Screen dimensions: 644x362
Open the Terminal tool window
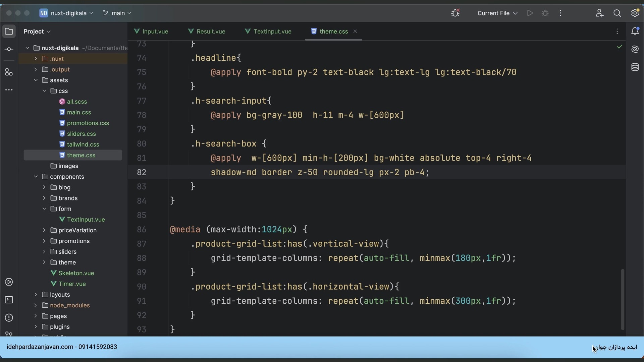[x=9, y=300]
